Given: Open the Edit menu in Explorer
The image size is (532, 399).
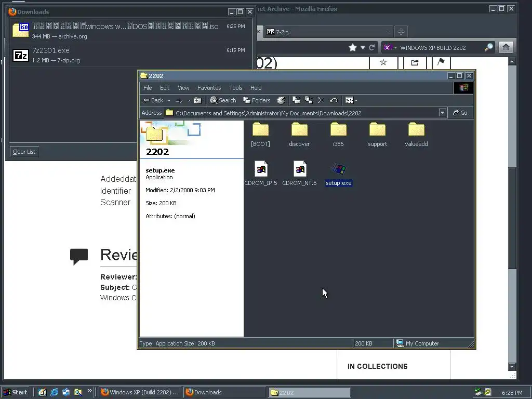Looking at the screenshot, I should point(165,88).
